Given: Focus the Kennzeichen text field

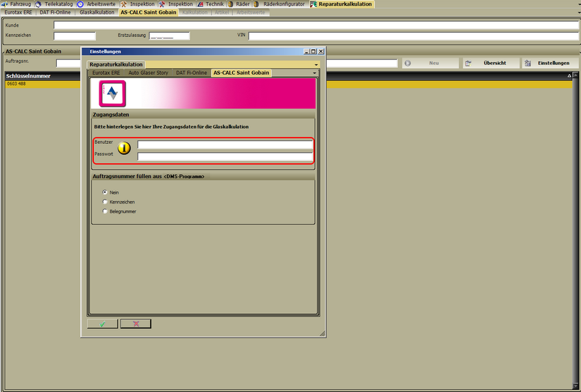Looking at the screenshot, I should 75,36.
